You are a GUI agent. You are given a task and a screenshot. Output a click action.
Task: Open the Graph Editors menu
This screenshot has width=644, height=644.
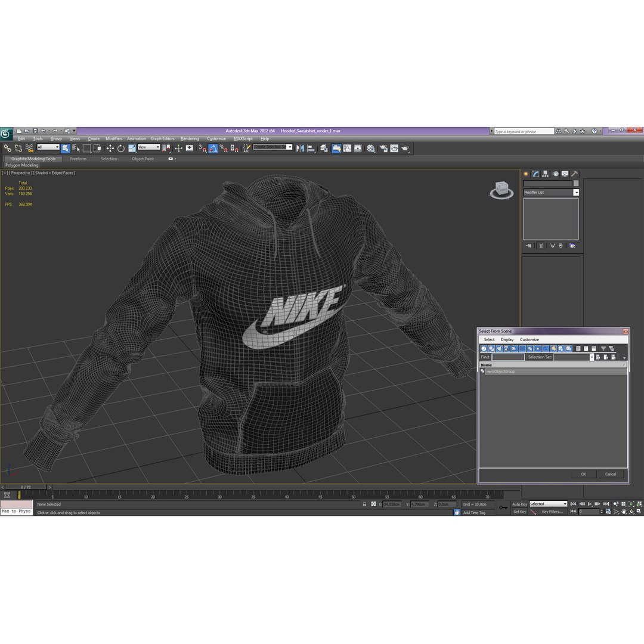pyautogui.click(x=162, y=139)
